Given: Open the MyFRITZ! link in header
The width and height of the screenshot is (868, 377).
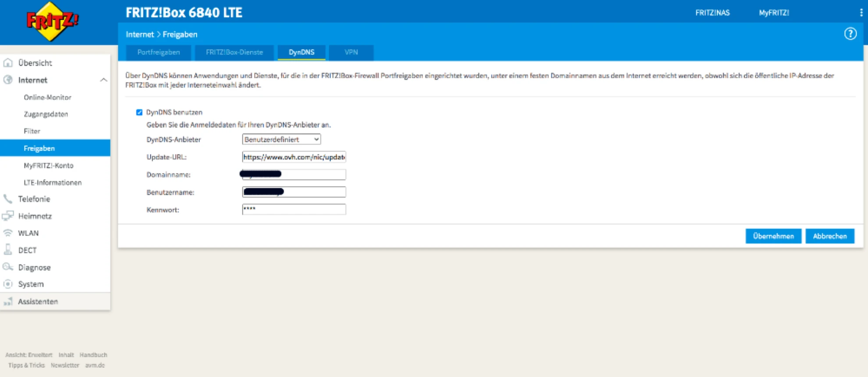Looking at the screenshot, I should [x=774, y=13].
